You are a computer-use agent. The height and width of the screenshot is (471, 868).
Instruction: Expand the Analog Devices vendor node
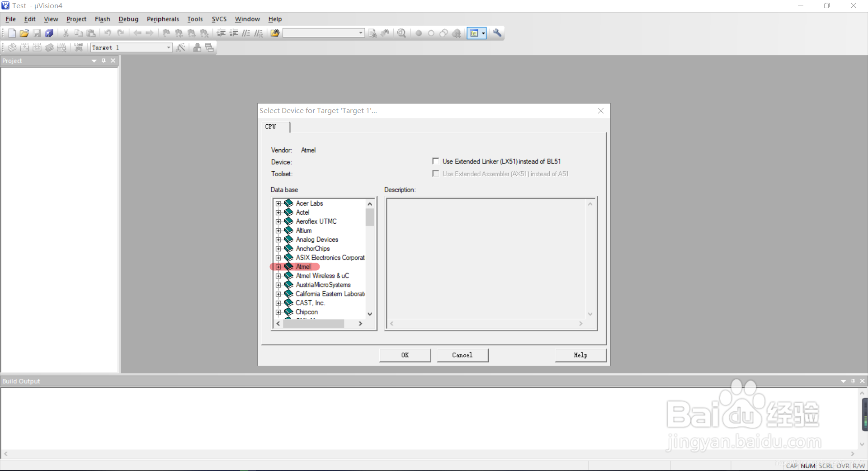click(x=278, y=240)
